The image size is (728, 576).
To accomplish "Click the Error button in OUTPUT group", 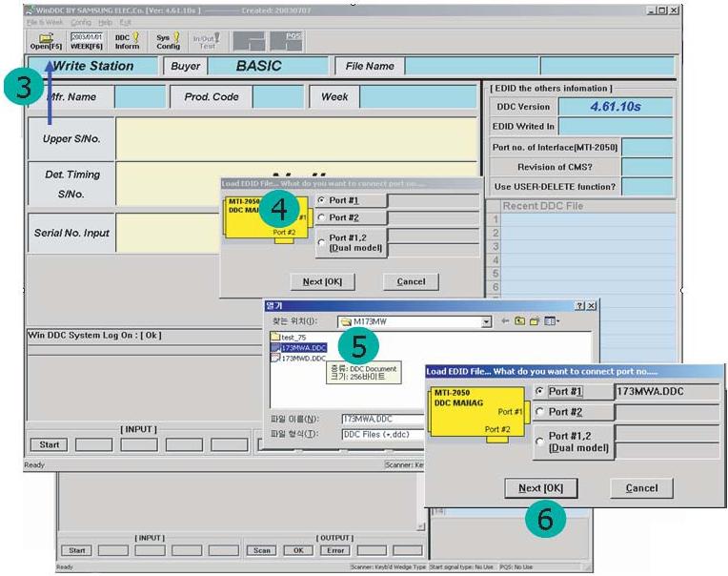I will click(x=335, y=550).
